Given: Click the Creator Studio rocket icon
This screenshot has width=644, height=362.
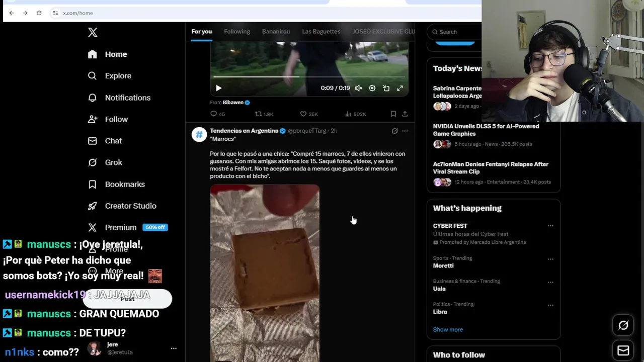Looking at the screenshot, I should point(92,206).
